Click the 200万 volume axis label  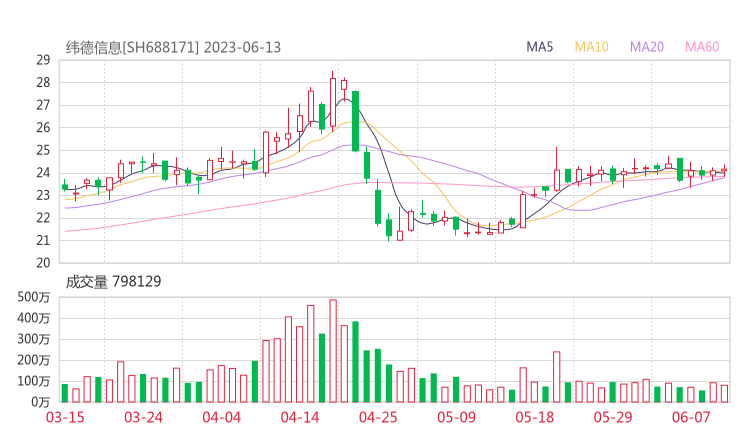tap(34, 360)
